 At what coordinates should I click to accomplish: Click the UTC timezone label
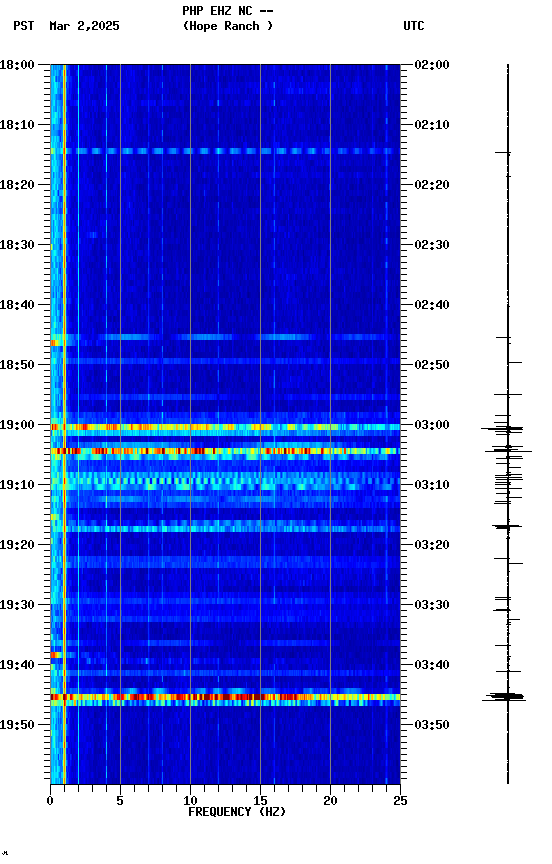click(x=414, y=26)
